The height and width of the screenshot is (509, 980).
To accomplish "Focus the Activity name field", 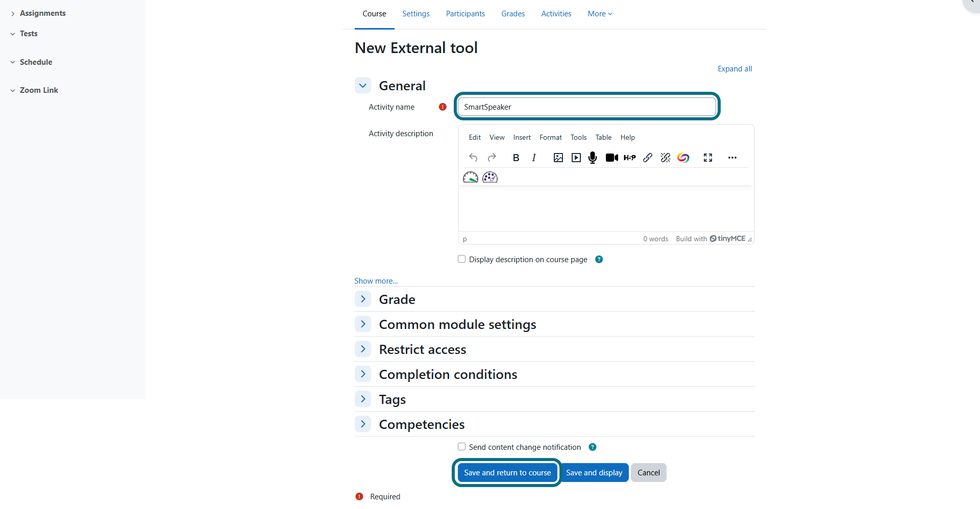I will click(587, 107).
